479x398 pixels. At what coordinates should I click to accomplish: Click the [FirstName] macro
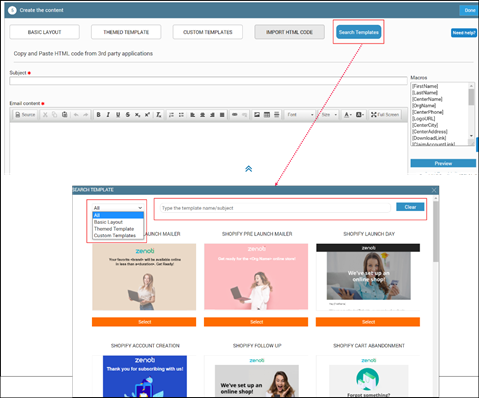(x=425, y=86)
